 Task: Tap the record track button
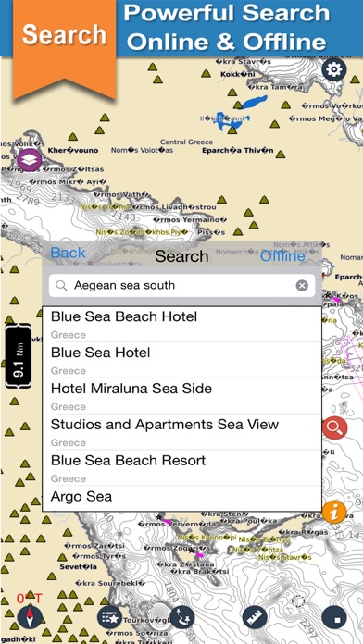[333, 617]
